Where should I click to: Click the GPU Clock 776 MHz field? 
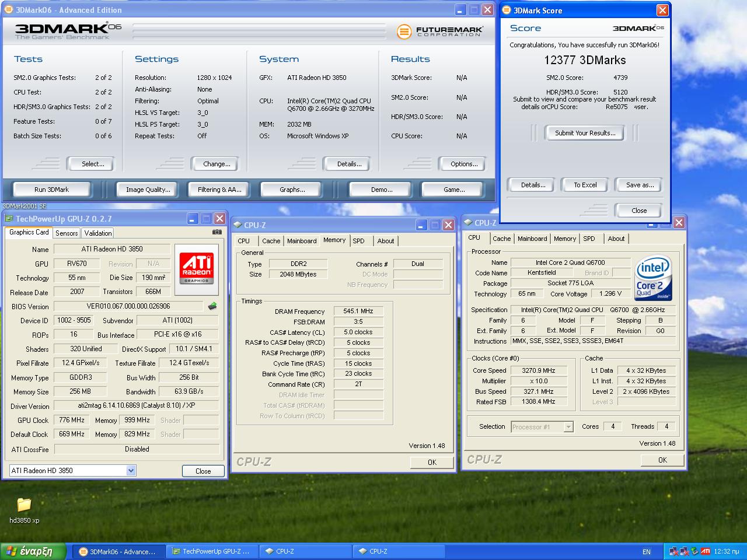click(x=72, y=420)
